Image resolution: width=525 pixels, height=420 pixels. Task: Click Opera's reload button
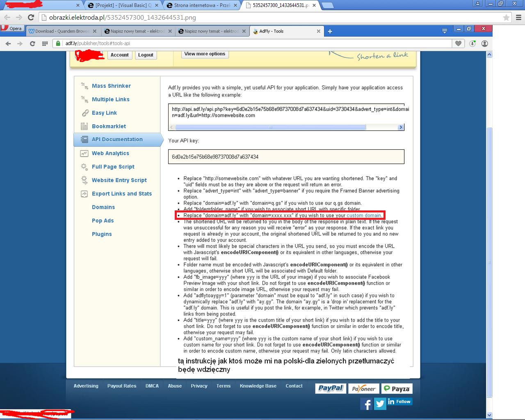(x=32, y=43)
